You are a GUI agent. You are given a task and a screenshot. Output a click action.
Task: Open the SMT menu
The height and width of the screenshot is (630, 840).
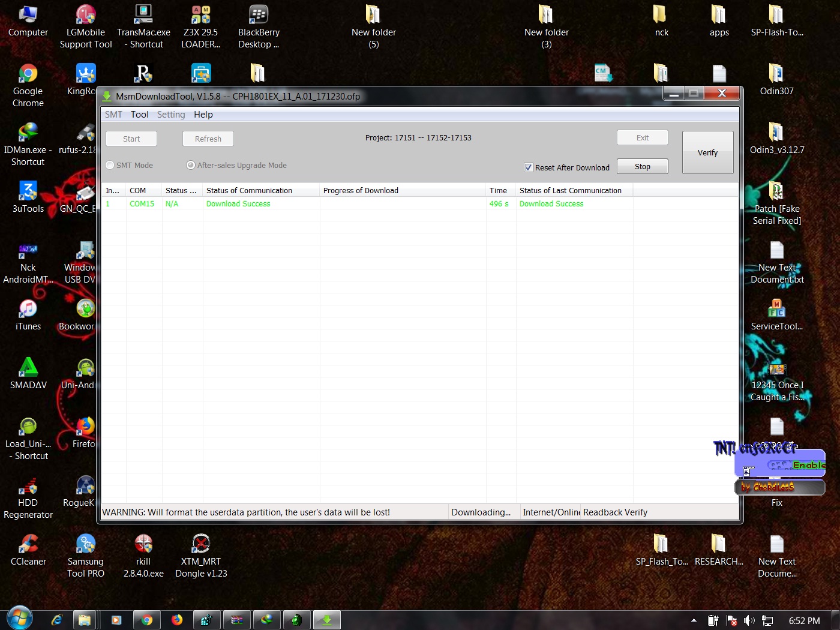(113, 115)
